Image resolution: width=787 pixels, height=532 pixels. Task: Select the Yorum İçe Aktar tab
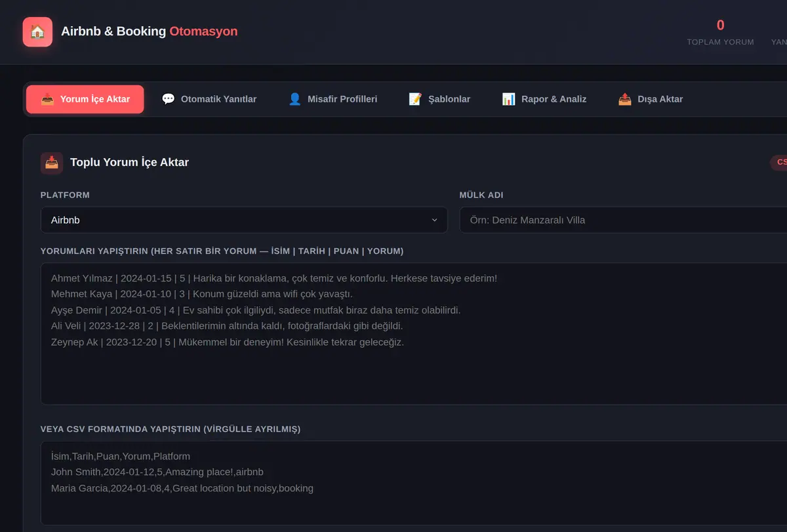pos(85,99)
